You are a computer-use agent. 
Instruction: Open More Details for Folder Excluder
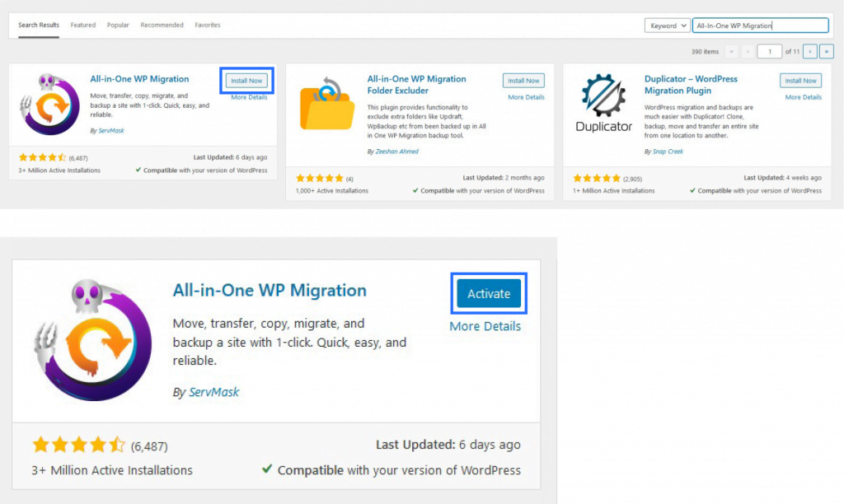(x=527, y=97)
